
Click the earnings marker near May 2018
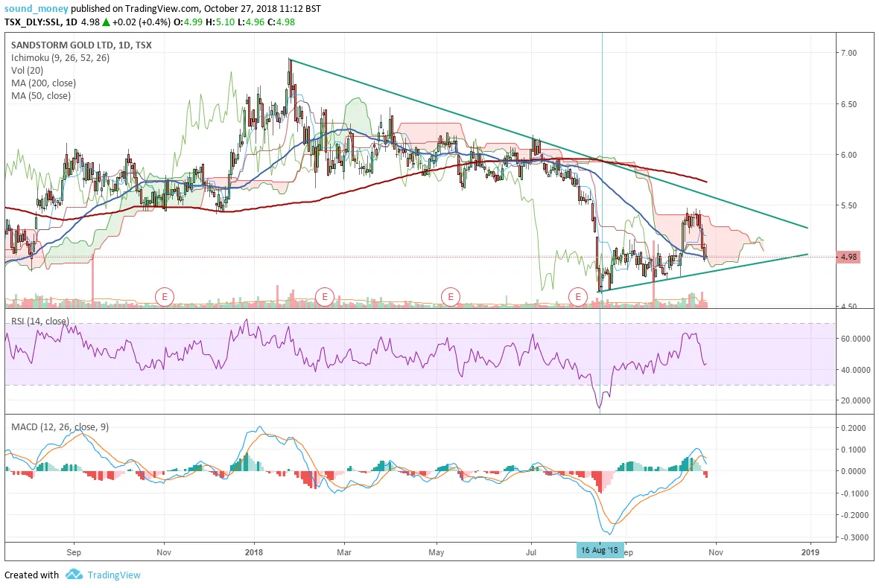[450, 296]
